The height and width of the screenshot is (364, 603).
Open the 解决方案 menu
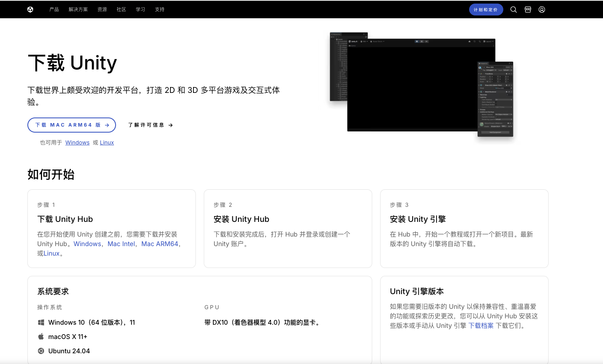coord(78,10)
